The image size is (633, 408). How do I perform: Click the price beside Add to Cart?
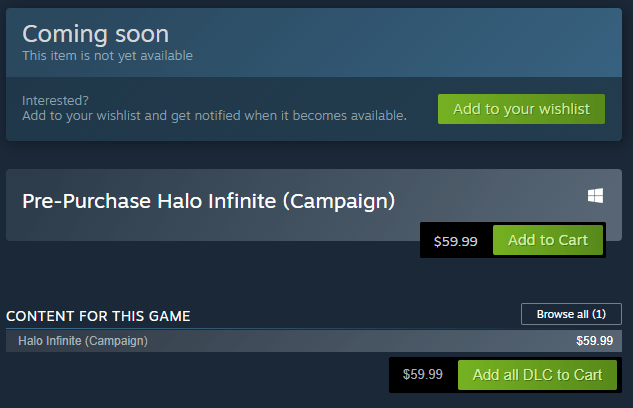point(455,241)
